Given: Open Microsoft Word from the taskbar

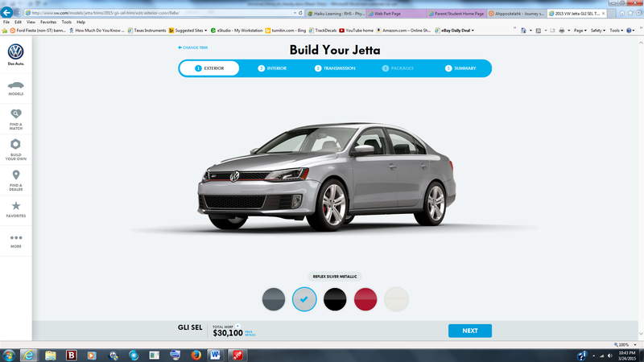Looking at the screenshot, I should pyautogui.click(x=215, y=355).
